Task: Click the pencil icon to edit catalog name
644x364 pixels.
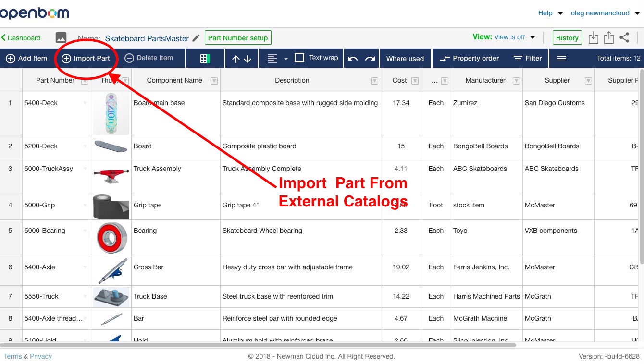Action: point(196,38)
